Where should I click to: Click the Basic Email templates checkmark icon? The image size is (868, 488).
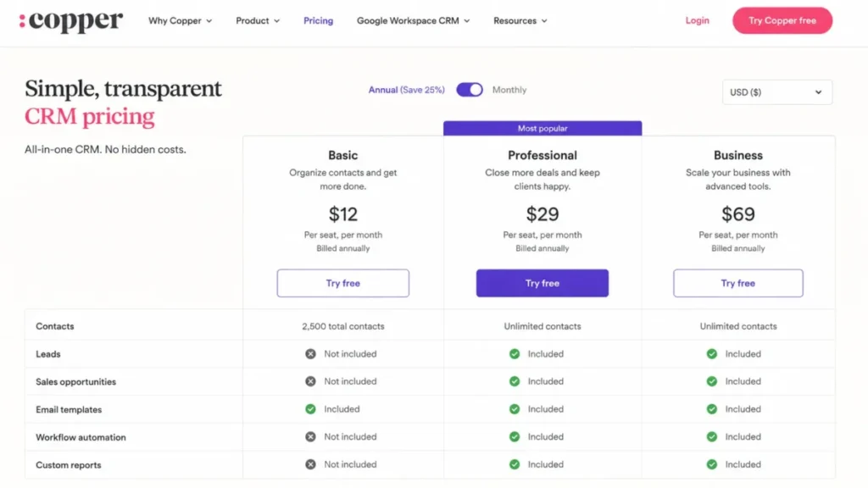[x=310, y=409]
